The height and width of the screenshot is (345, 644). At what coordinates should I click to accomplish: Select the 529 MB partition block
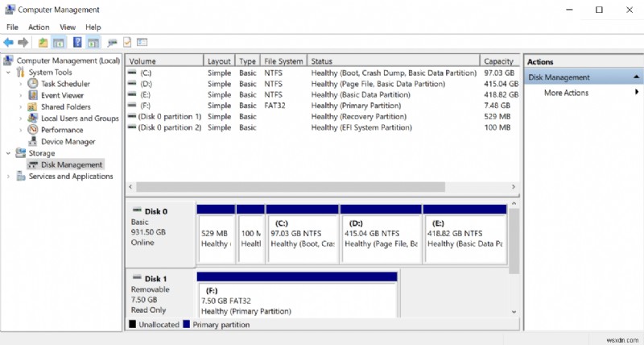pos(216,235)
